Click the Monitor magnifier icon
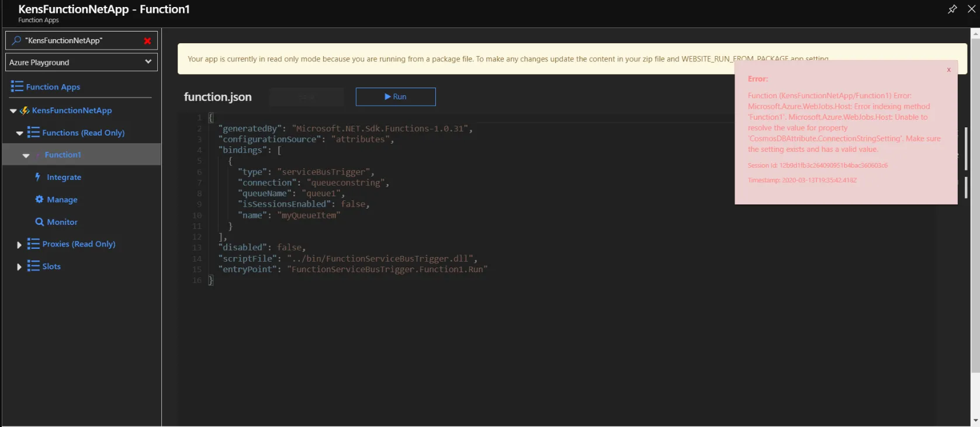 pyautogui.click(x=39, y=222)
